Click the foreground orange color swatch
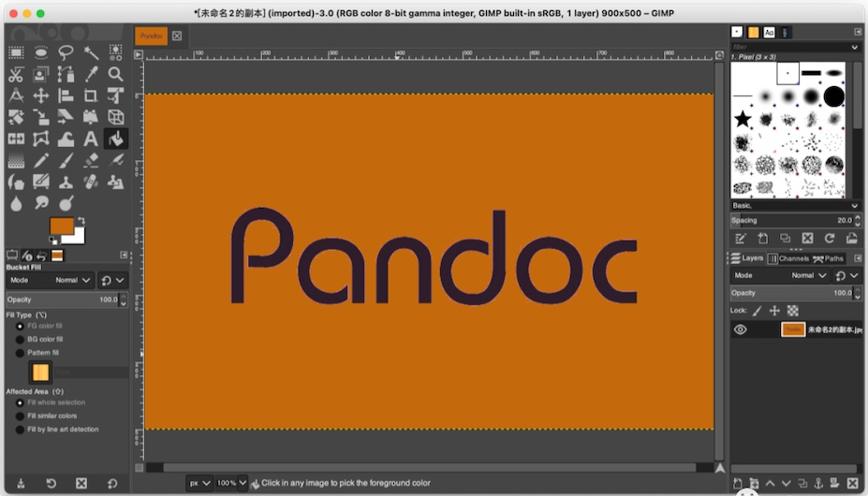The width and height of the screenshot is (868, 496). pos(61,226)
